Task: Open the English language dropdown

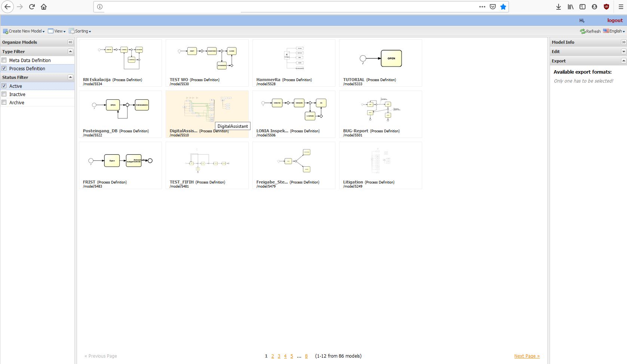Action: click(614, 31)
